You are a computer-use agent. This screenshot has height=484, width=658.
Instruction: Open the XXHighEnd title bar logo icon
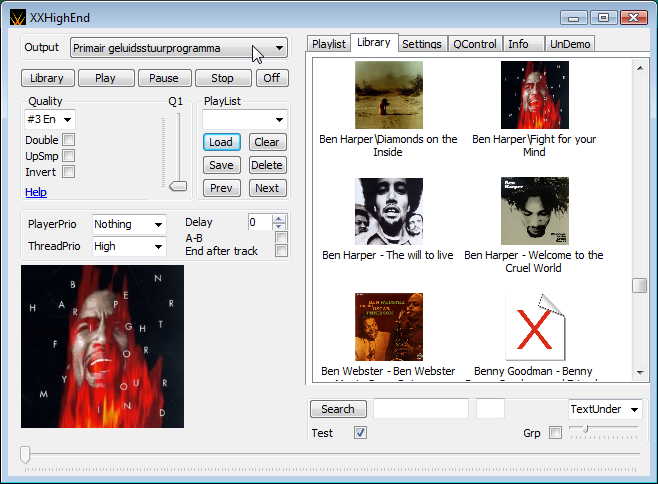pos(18,18)
